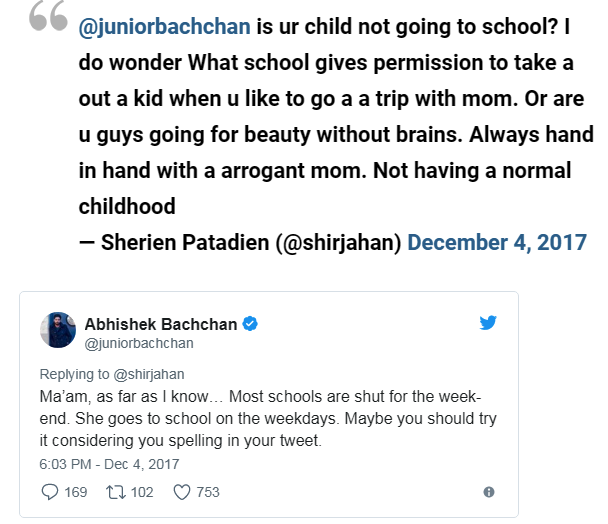
Task: Click the reply text starting "Ma'am, as far"
Action: coord(268,419)
